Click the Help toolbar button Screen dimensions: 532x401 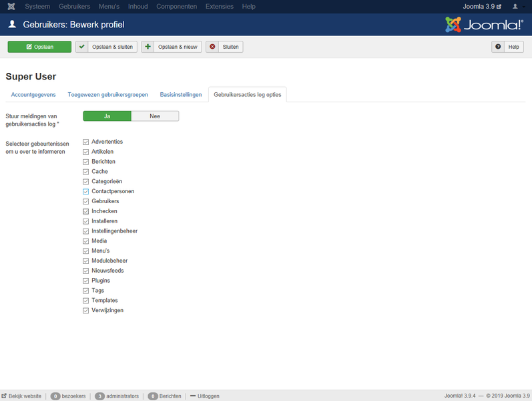507,47
